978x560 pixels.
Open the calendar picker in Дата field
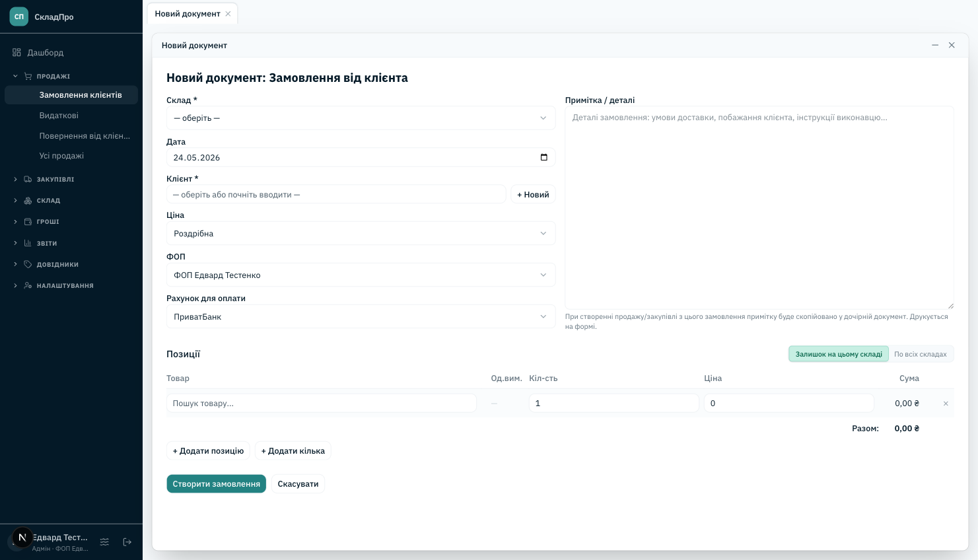pyautogui.click(x=544, y=157)
